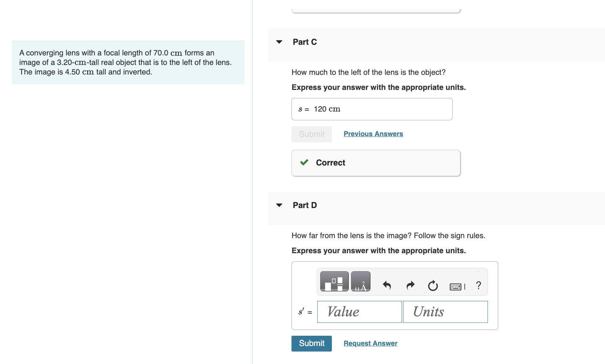The image size is (605, 364).
Task: Click inside the Units field for s'
Action: point(445,312)
